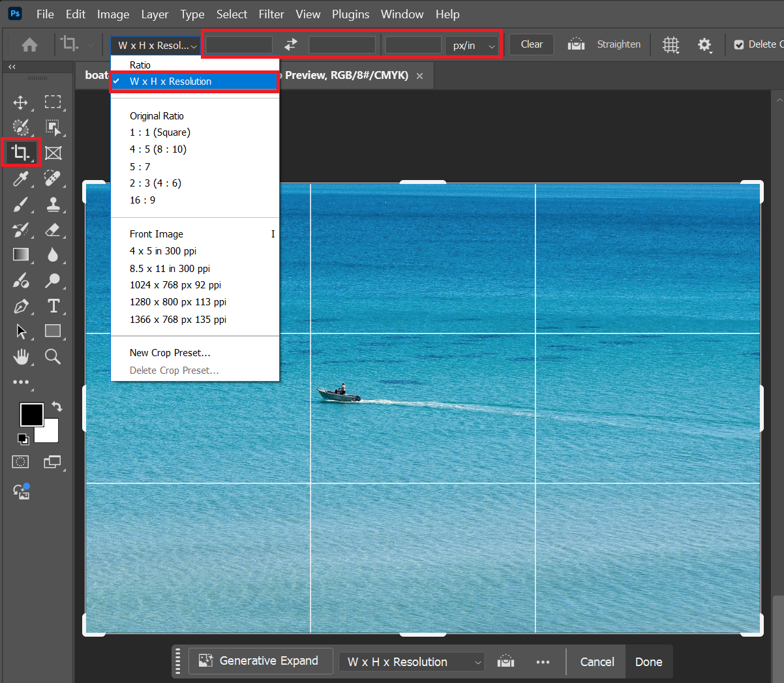
Task: Open the W x H x Resol... ratio dropdown
Action: [x=156, y=45]
